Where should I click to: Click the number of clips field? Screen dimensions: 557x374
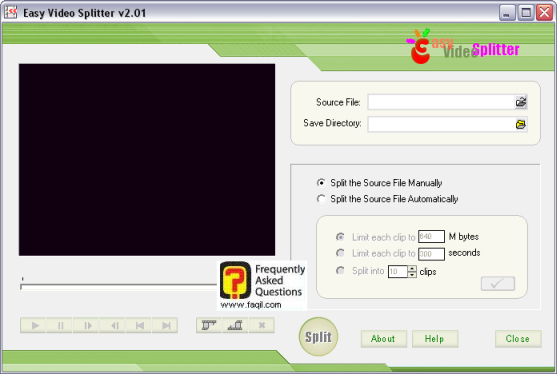pos(398,272)
